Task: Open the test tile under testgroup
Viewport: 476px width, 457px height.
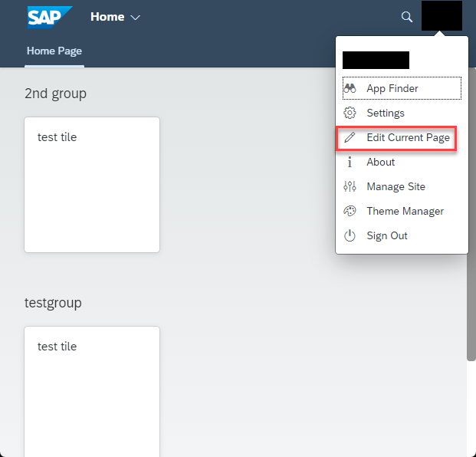Action: (x=92, y=391)
